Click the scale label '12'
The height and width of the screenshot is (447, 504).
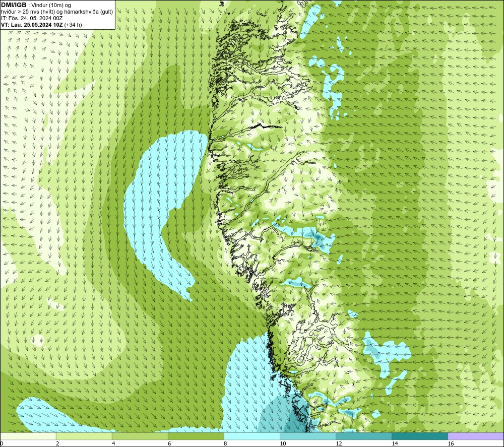tap(339, 443)
